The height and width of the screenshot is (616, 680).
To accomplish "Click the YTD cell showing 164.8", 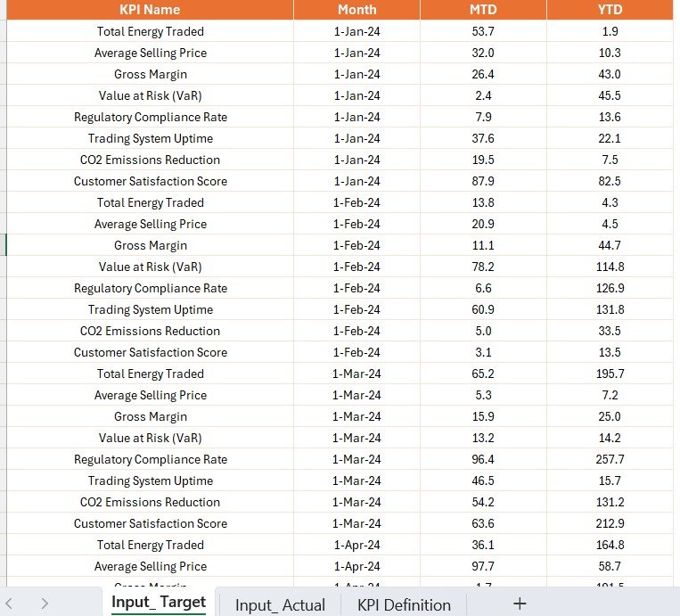I will pyautogui.click(x=610, y=545).
